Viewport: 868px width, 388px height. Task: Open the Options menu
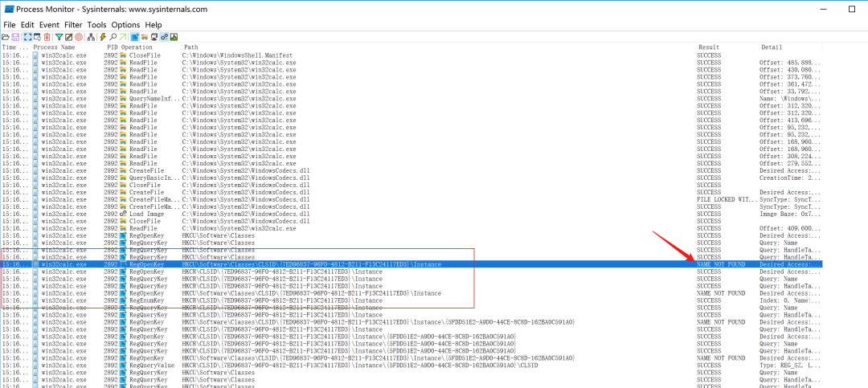tap(125, 25)
